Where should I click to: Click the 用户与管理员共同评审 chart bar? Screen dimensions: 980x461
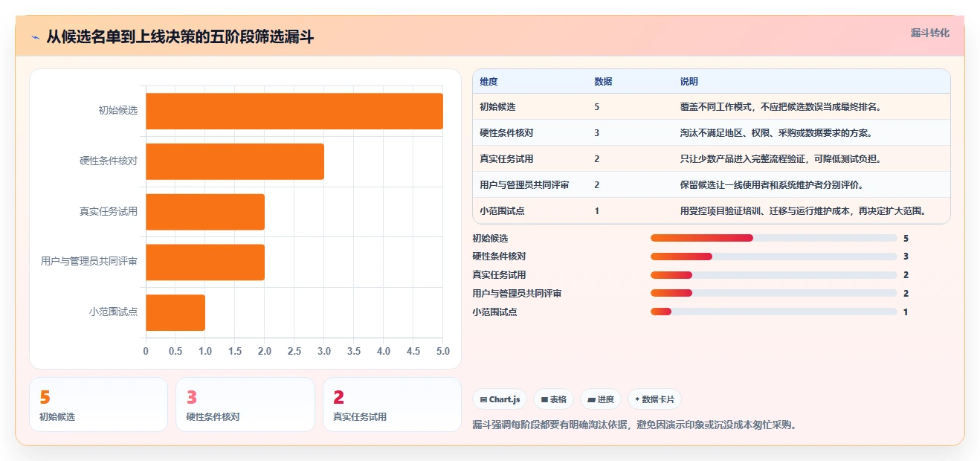[205, 262]
